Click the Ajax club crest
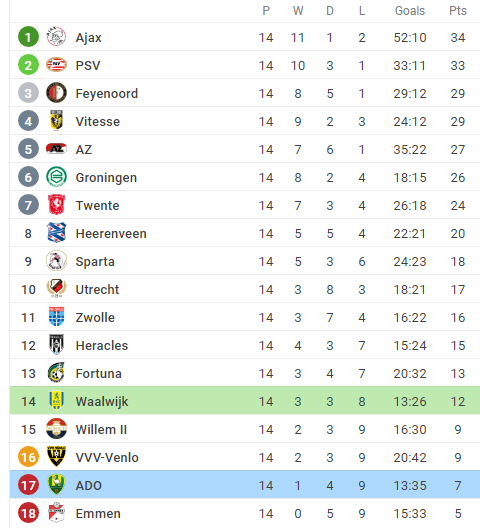The image size is (480, 528). pos(56,37)
